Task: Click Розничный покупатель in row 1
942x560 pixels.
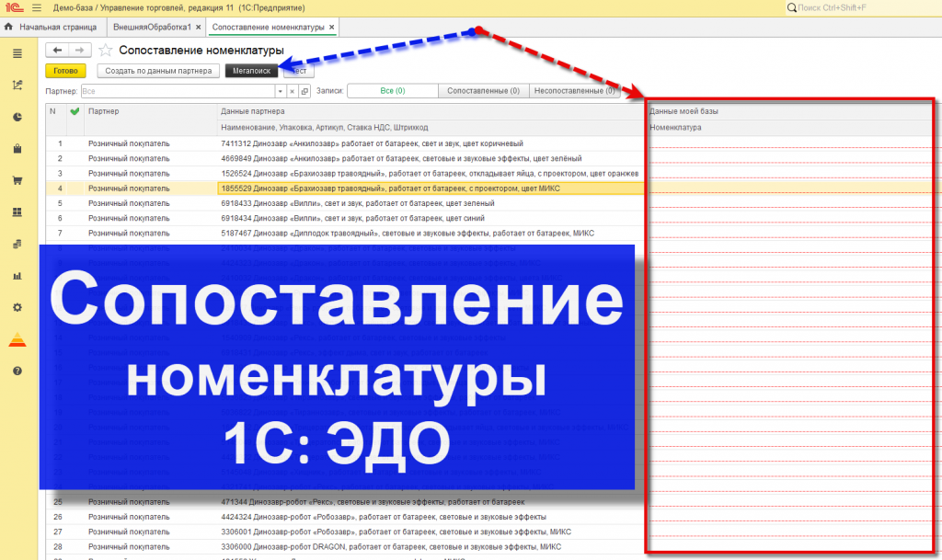Action: pyautogui.click(x=129, y=143)
